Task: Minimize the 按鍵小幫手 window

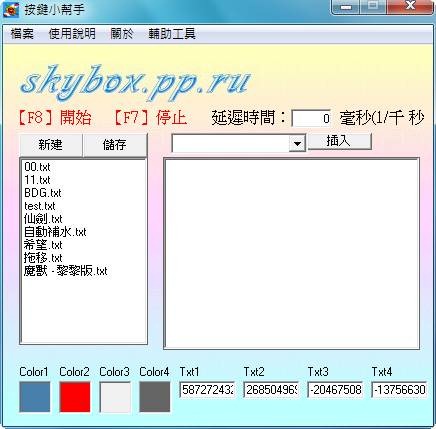Action: click(346, 7)
